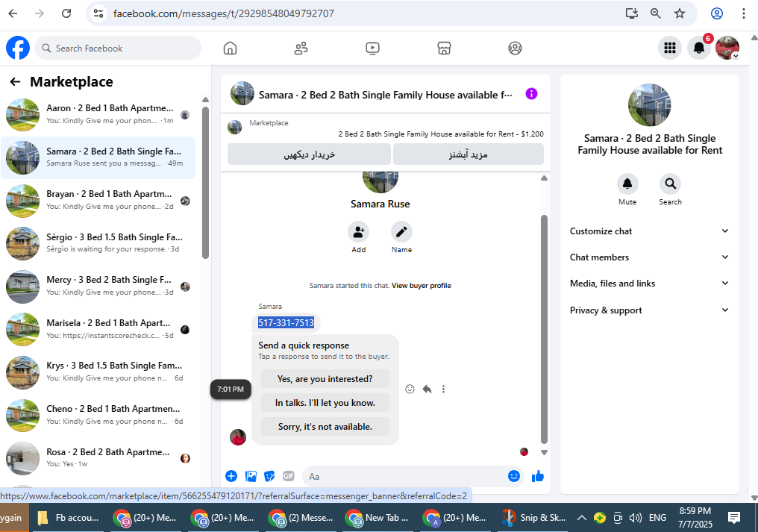Open the Friends icon in top navigation

[301, 48]
